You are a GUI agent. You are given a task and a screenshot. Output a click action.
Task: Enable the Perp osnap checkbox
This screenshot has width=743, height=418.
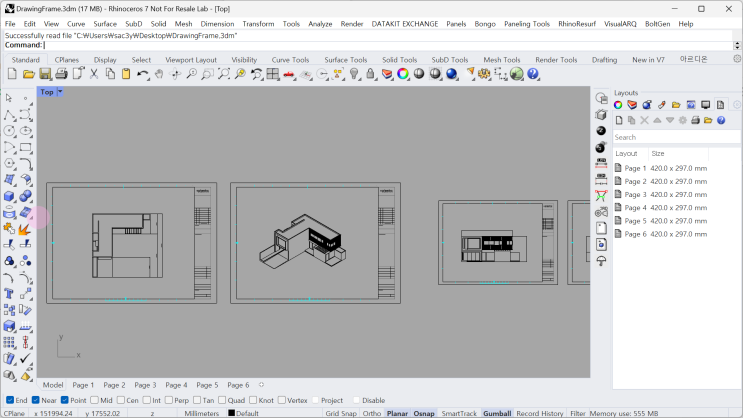coord(169,400)
